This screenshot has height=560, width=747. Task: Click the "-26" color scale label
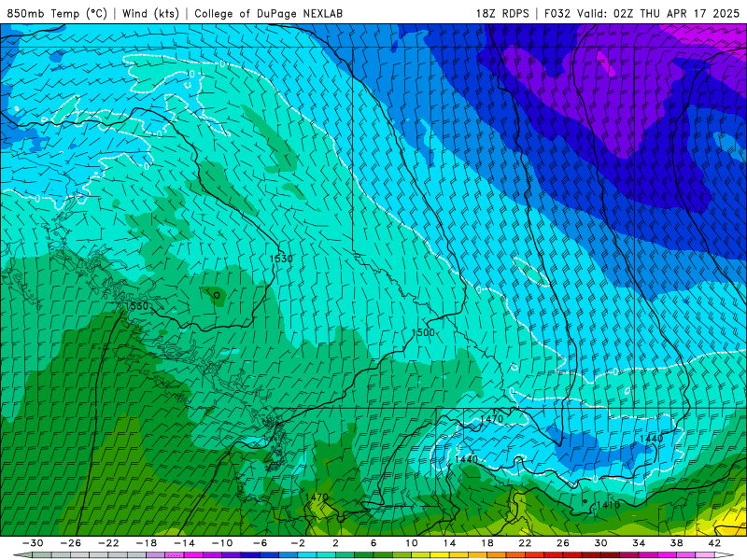coord(71,543)
